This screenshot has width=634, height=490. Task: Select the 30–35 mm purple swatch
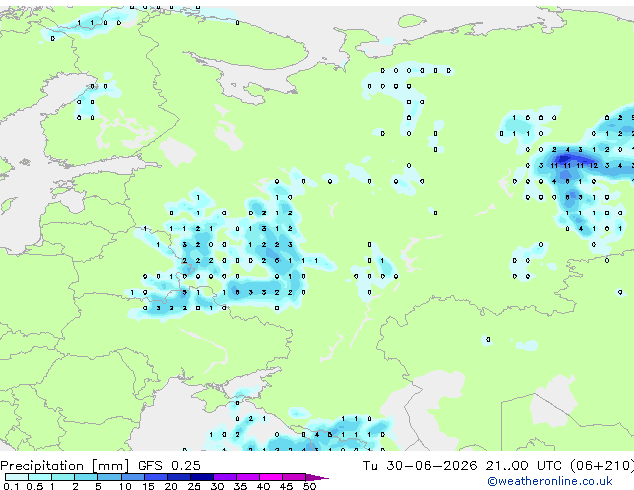225,477
